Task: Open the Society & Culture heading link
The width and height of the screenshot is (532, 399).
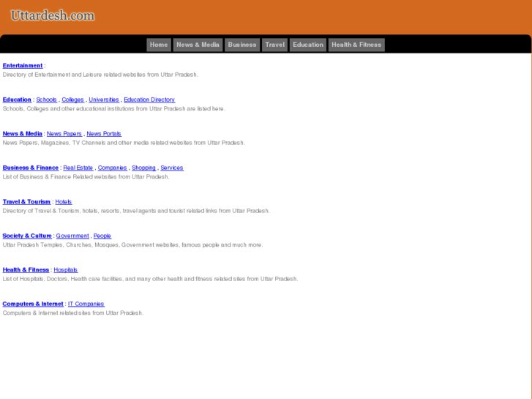Action: [x=27, y=236]
